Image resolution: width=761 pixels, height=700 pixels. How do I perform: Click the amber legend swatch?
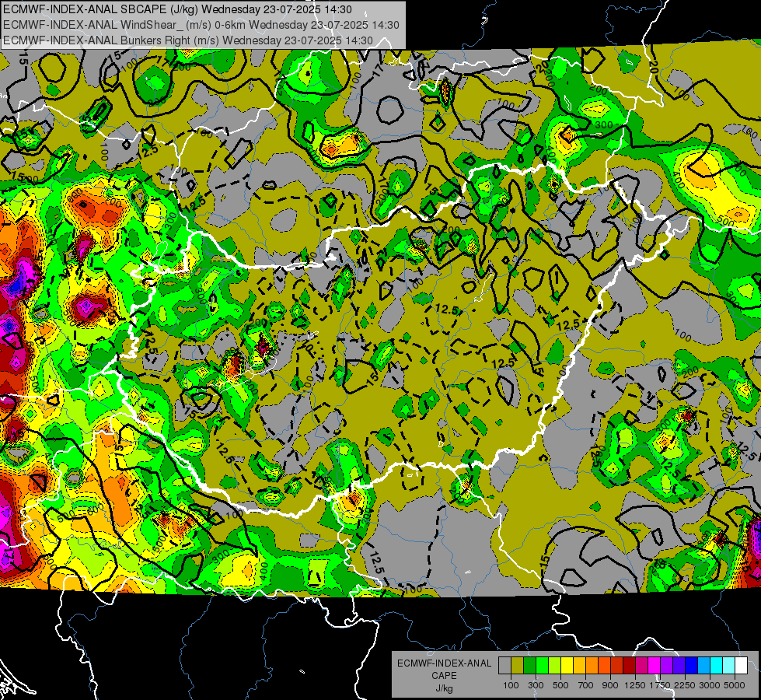(579, 665)
